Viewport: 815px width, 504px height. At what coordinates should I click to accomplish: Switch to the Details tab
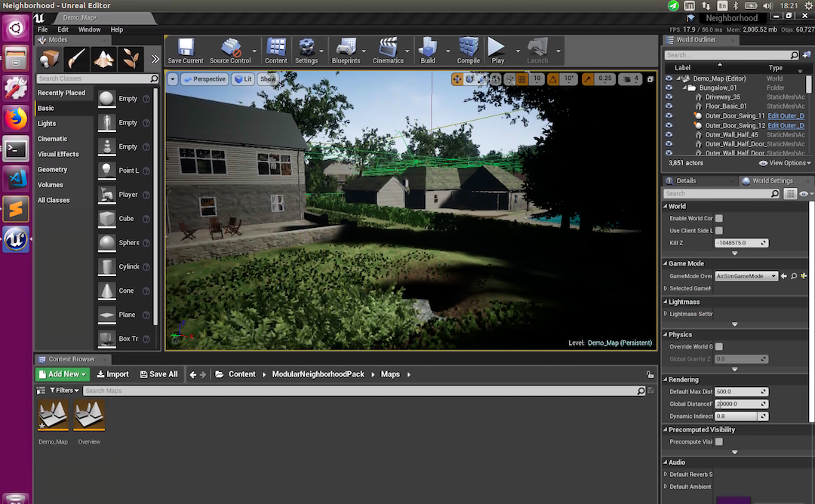(x=685, y=181)
